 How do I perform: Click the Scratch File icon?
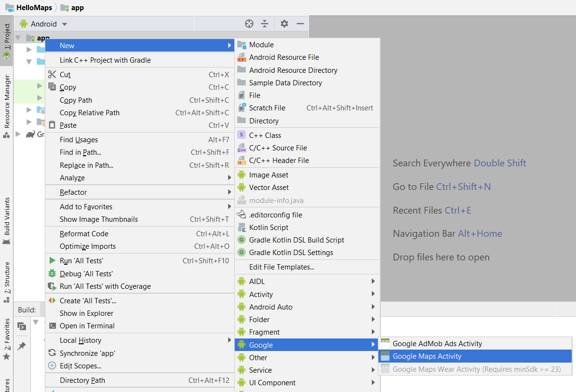(241, 107)
